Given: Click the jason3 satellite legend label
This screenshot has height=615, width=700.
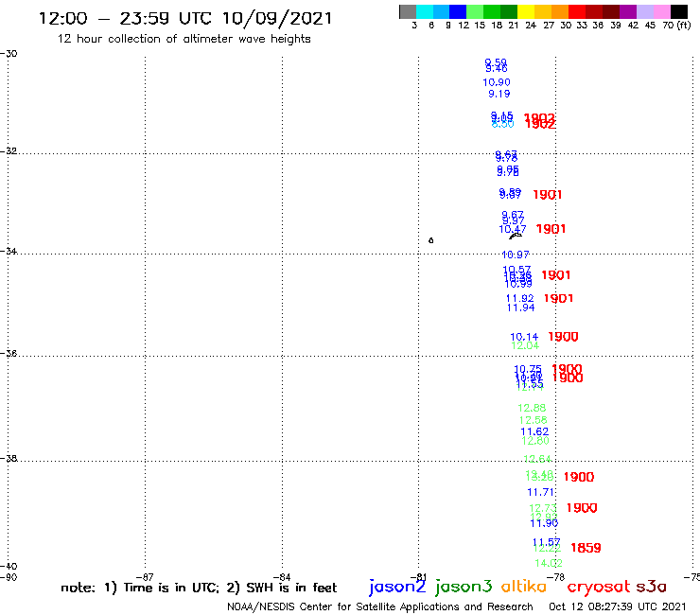Looking at the screenshot, I should pos(464,587).
